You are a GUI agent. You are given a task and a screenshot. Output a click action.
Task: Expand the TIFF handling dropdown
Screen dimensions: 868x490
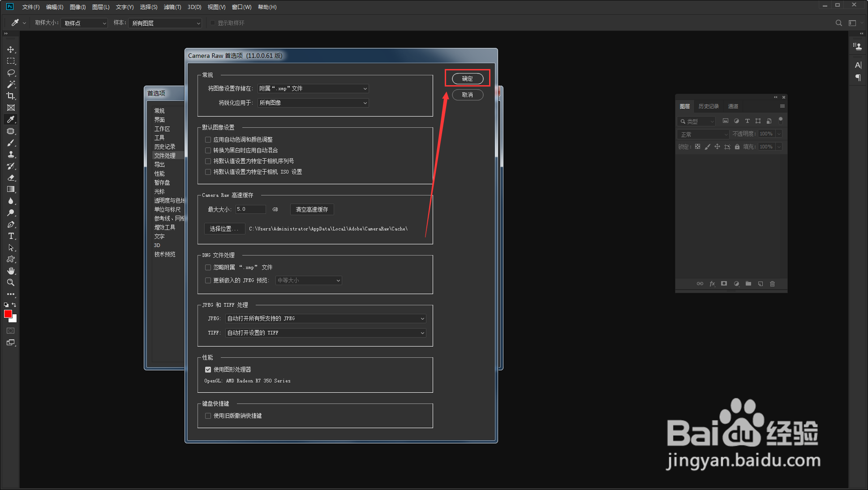[x=325, y=333]
